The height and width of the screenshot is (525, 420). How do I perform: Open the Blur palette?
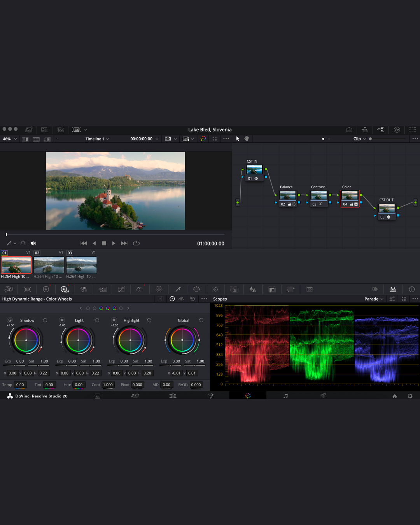tap(253, 289)
